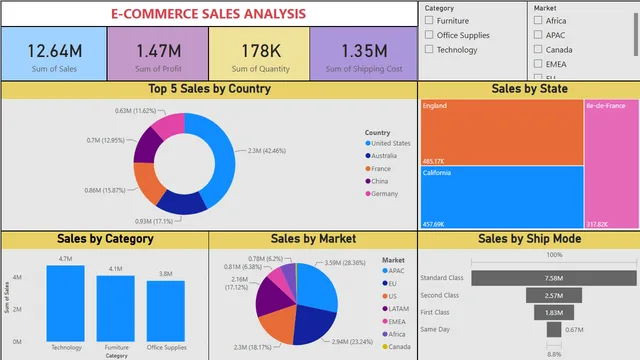The height and width of the screenshot is (360, 640).
Task: Click the Category slicer header
Action: (439, 8)
